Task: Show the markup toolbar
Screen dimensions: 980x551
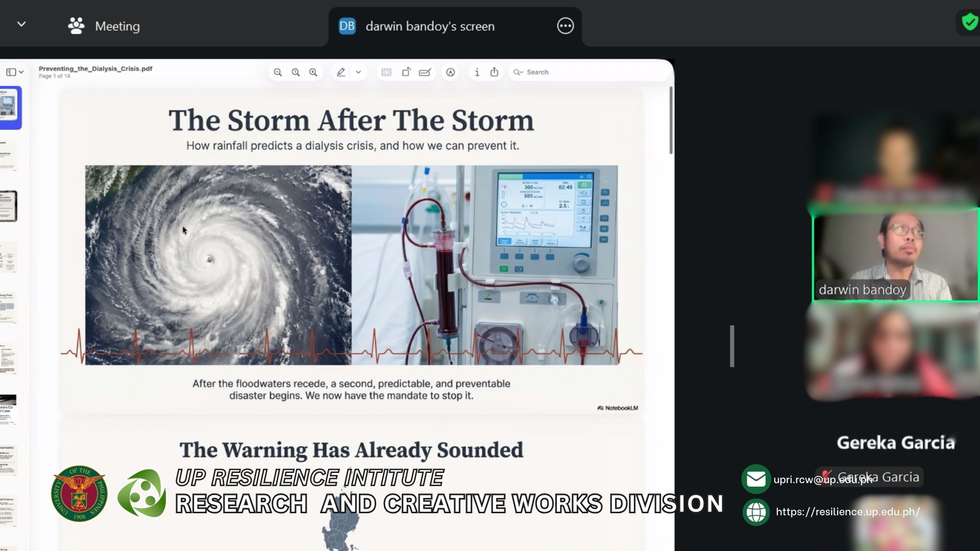Action: pos(450,72)
